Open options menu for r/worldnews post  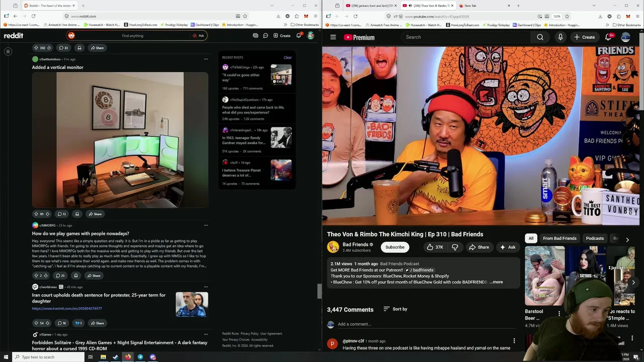[206, 287]
